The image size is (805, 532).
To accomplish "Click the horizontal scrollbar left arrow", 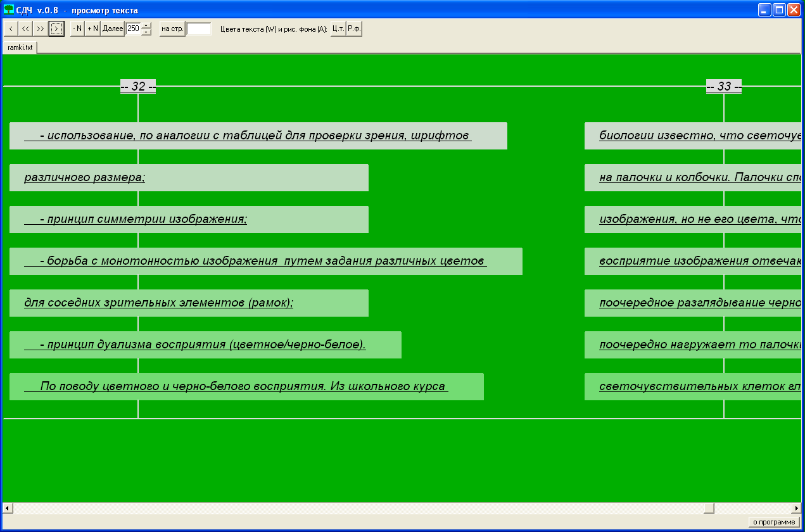I will [x=8, y=508].
